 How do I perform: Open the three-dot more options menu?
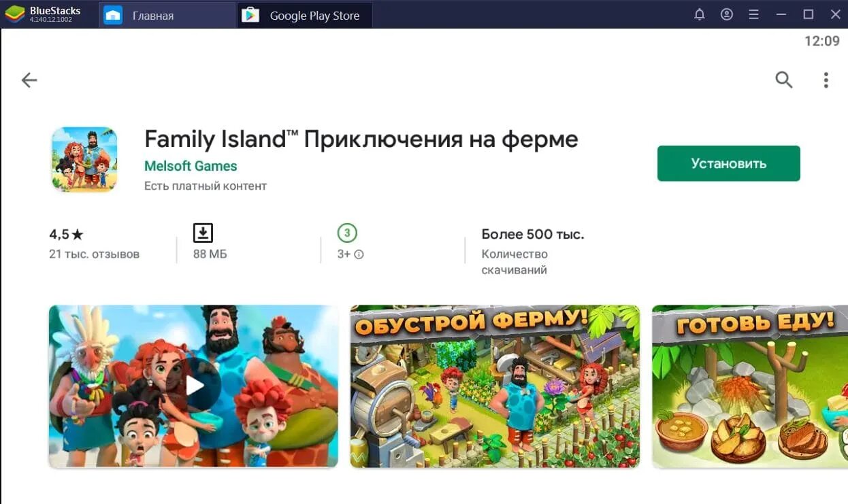click(x=826, y=80)
